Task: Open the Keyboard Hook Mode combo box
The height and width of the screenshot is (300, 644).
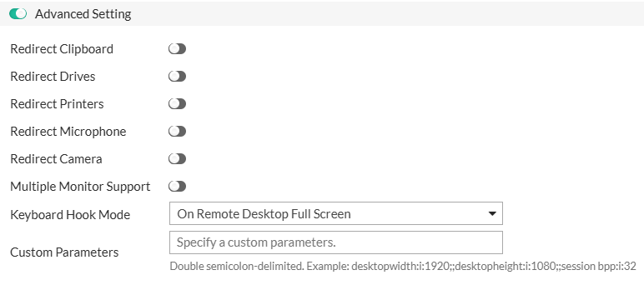Action: coord(336,213)
